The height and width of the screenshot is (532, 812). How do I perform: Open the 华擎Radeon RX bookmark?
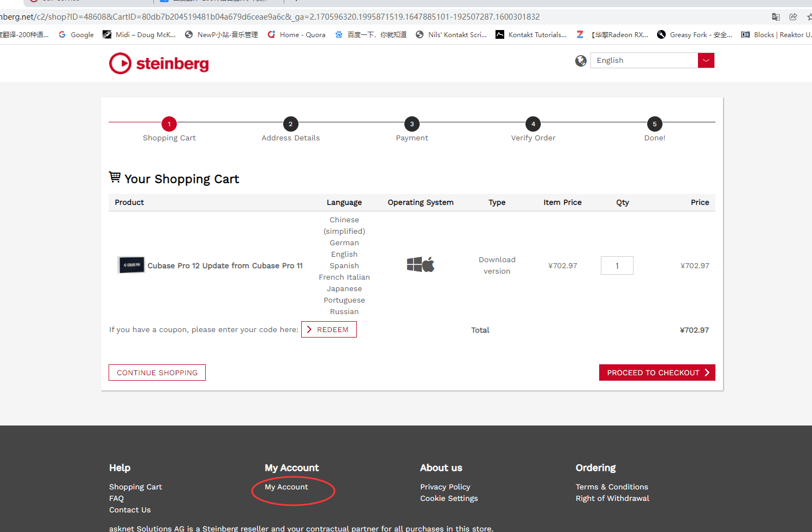tap(612, 34)
